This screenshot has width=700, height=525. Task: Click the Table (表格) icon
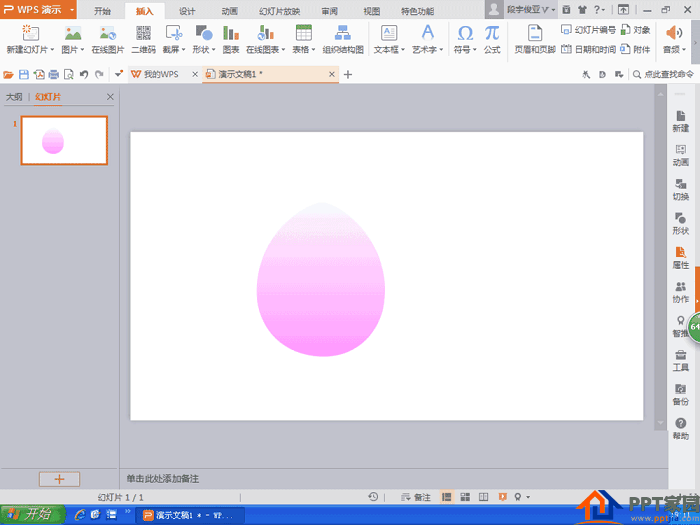pyautogui.click(x=304, y=33)
